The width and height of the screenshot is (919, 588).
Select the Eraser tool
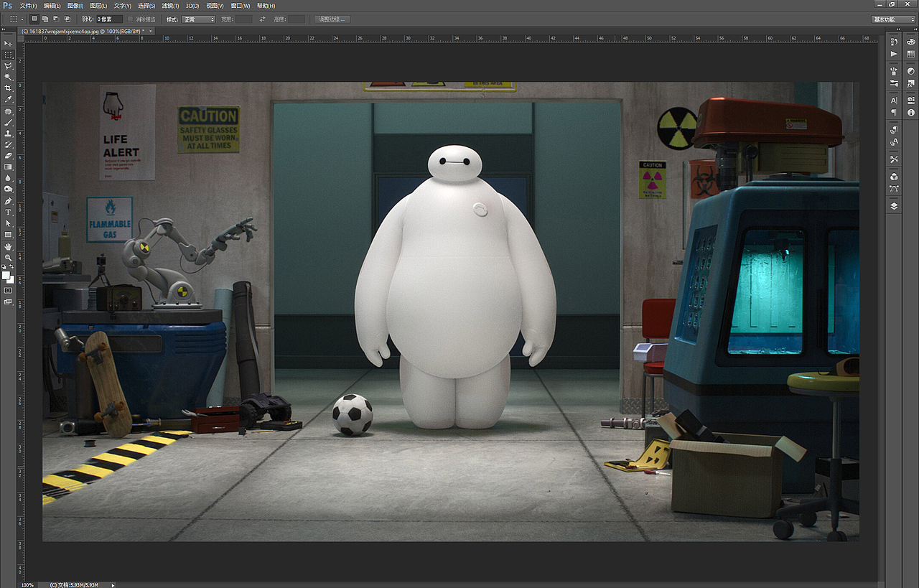(9, 156)
